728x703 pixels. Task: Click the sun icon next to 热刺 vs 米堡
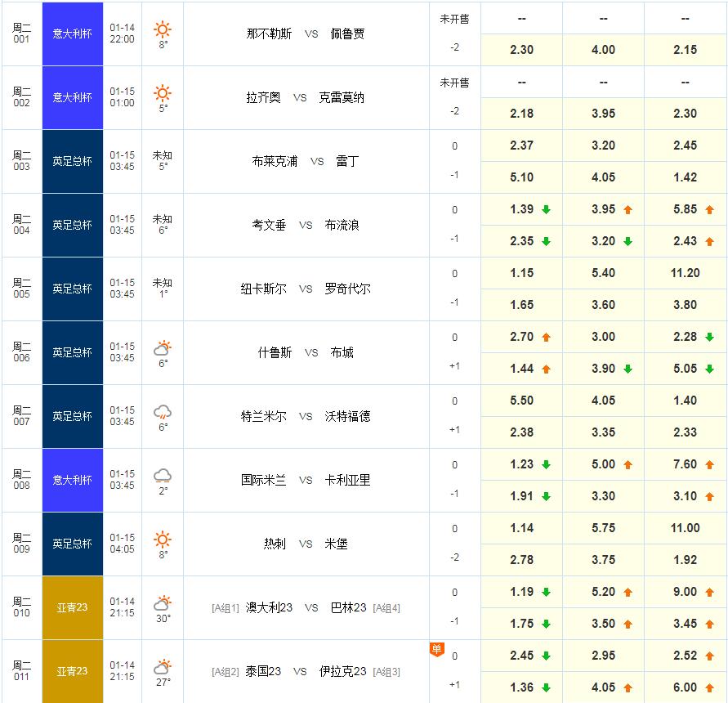163,540
